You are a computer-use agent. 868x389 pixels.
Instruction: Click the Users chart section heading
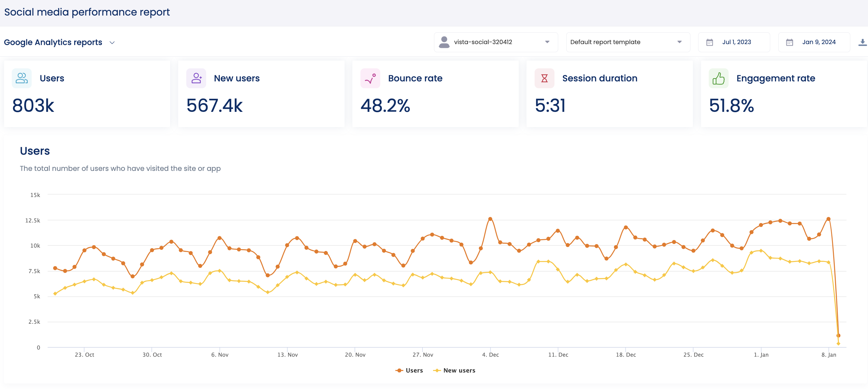(35, 151)
